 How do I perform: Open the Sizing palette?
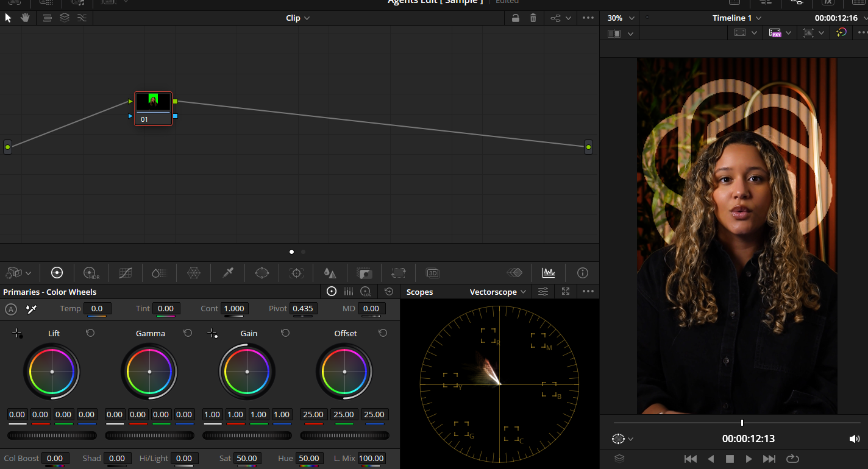[399, 273]
